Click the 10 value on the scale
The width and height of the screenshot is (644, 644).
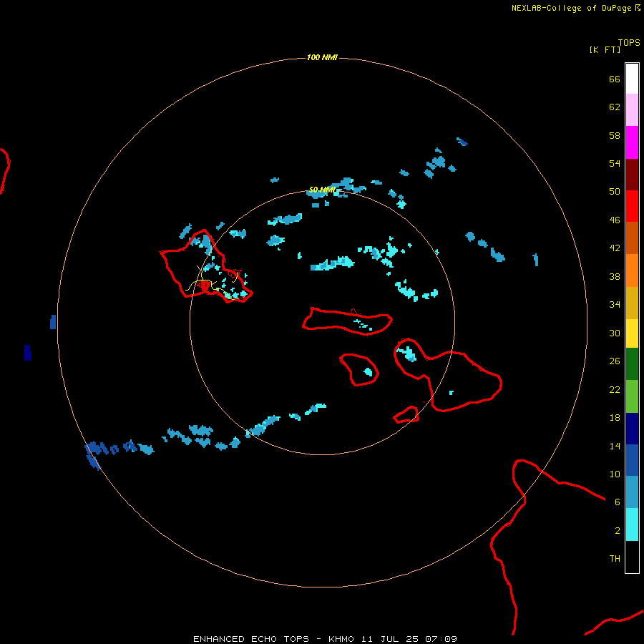coord(615,474)
